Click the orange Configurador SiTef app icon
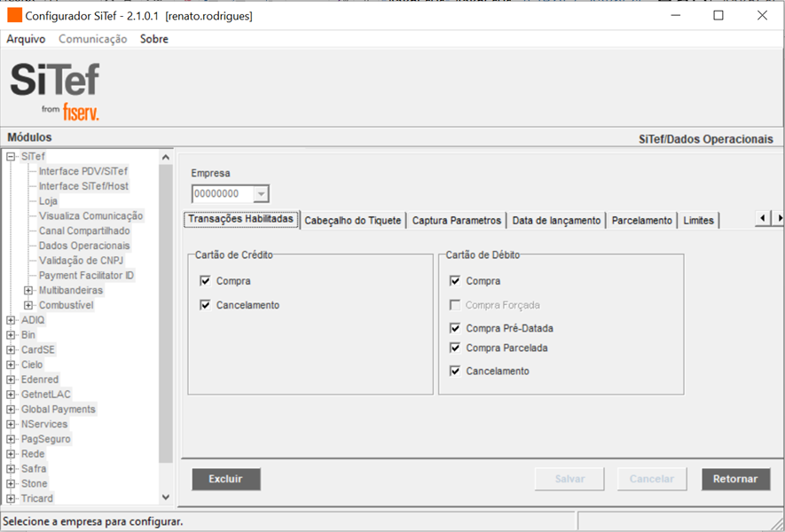The image size is (785, 532). click(14, 15)
